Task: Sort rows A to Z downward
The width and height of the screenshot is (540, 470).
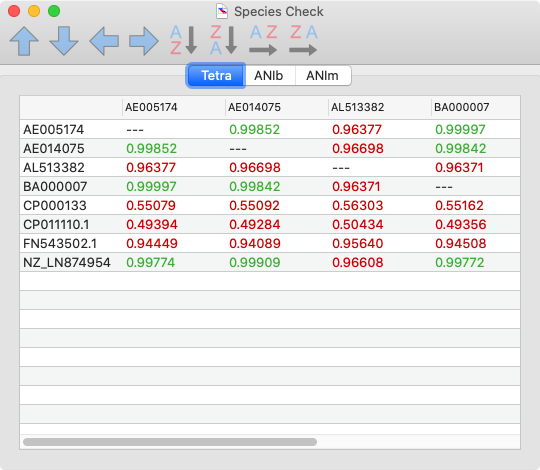Action: pyautogui.click(x=184, y=40)
